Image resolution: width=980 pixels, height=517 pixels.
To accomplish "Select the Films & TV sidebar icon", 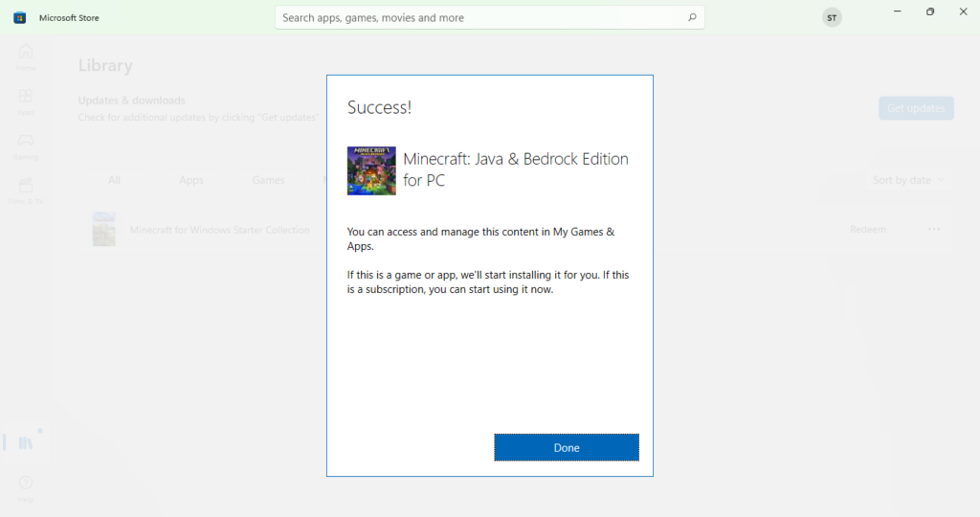I will [x=26, y=189].
